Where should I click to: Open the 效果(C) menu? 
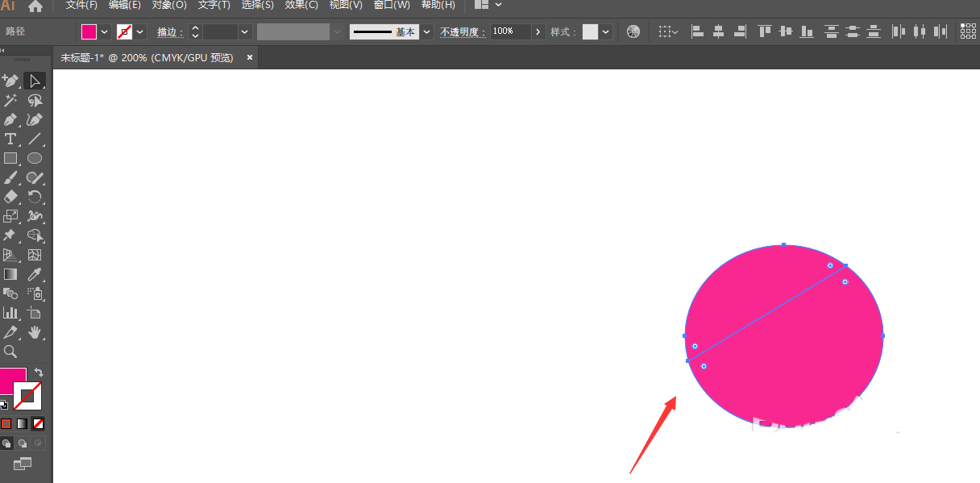coord(301,5)
